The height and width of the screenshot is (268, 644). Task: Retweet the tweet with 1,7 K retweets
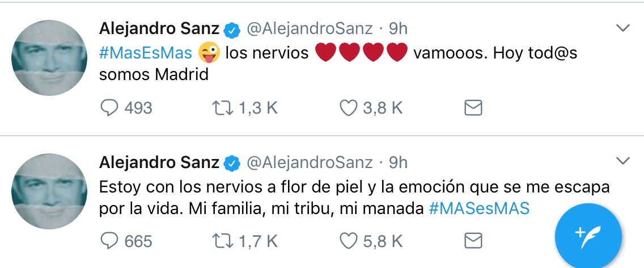click(219, 241)
